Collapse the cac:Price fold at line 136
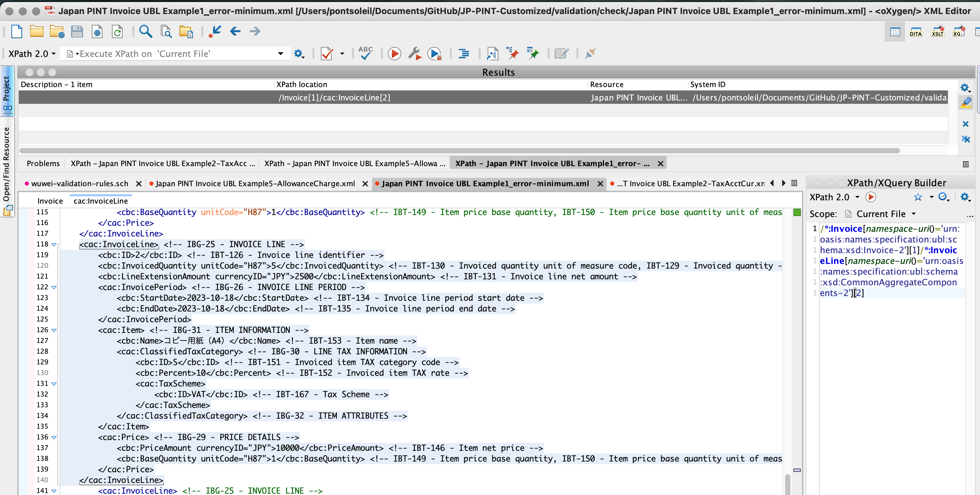980x495 pixels. 54,437
